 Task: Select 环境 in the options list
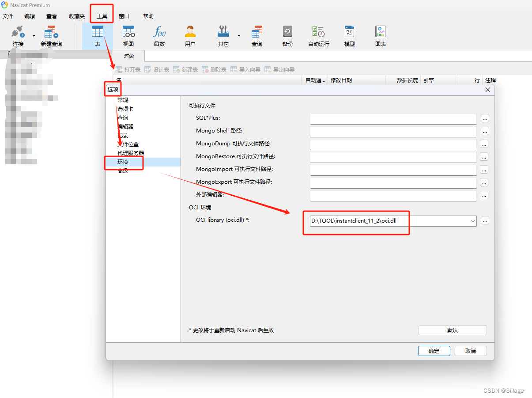[143, 162]
